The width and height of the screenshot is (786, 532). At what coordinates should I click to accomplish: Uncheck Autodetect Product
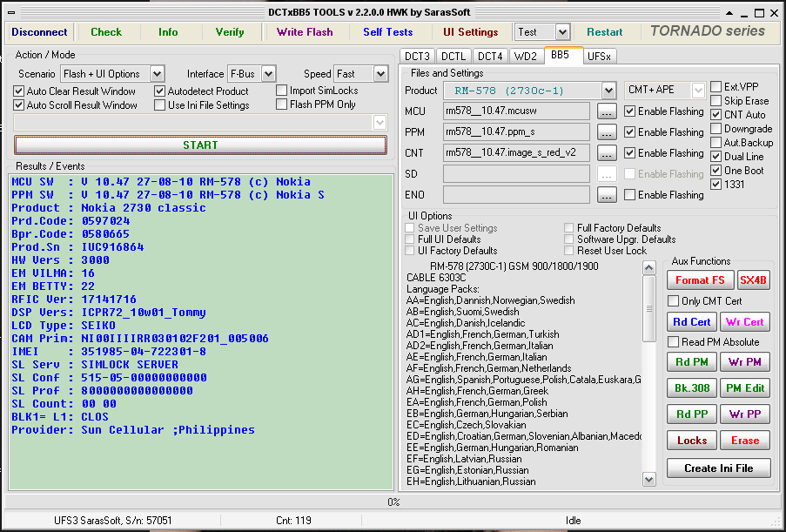click(x=202, y=91)
